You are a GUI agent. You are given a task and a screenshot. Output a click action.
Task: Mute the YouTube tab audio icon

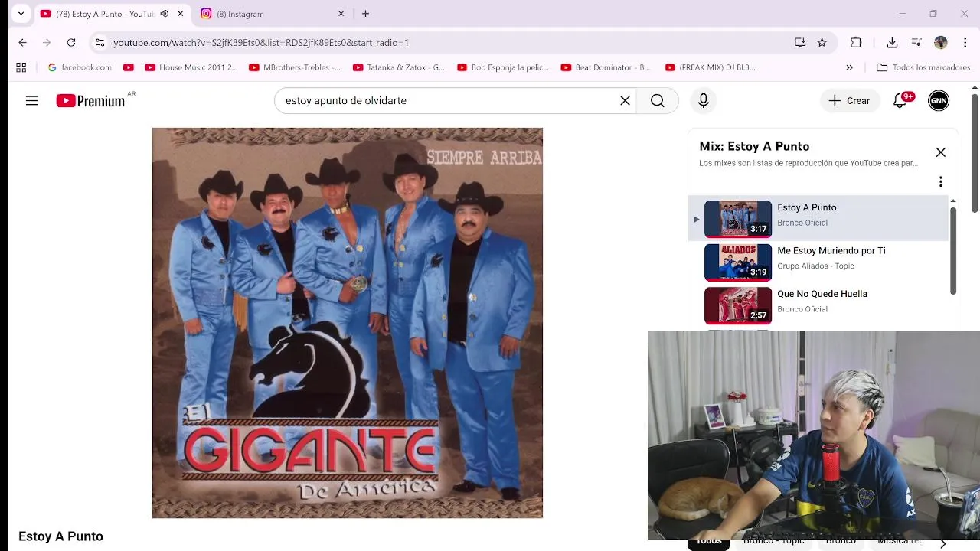click(164, 14)
